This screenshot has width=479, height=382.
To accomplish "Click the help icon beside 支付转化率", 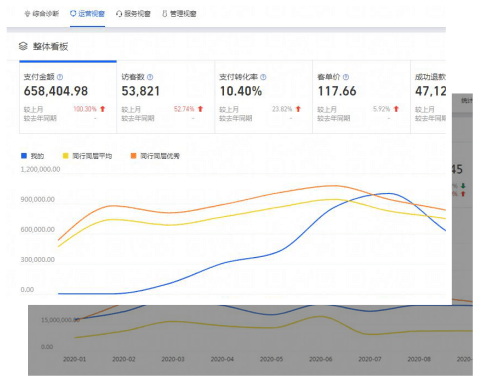I will coord(263,77).
